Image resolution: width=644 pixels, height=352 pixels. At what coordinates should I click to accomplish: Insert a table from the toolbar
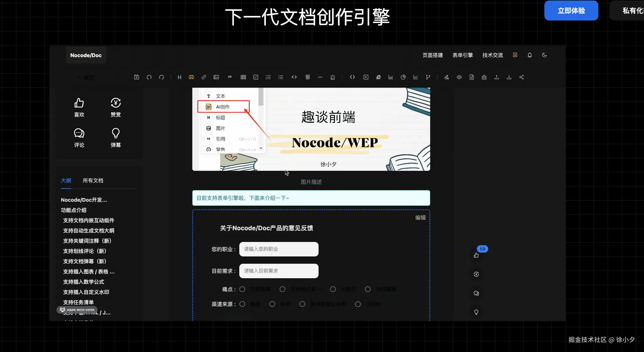243,77
